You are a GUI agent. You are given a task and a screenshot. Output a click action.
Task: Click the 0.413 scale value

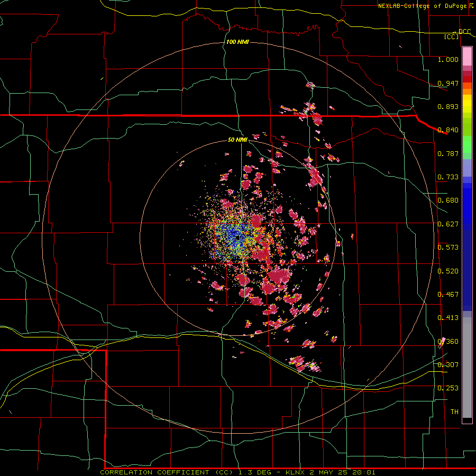point(448,318)
